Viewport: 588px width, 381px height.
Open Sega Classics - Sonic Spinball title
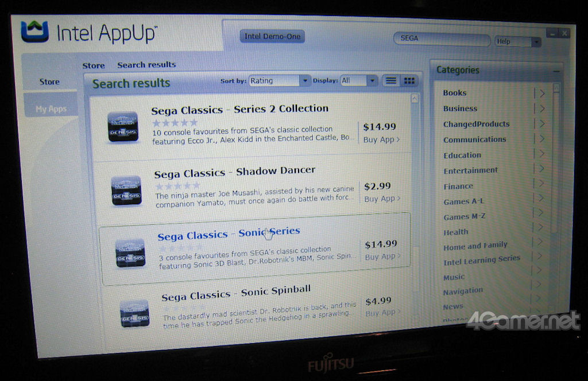point(236,293)
